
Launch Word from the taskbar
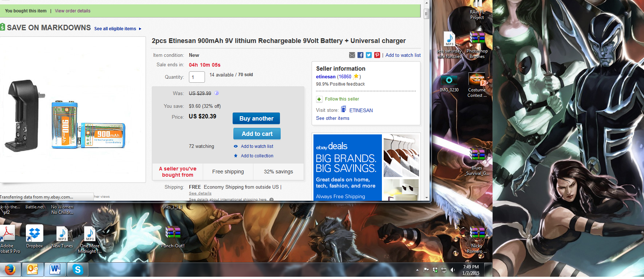55,270
